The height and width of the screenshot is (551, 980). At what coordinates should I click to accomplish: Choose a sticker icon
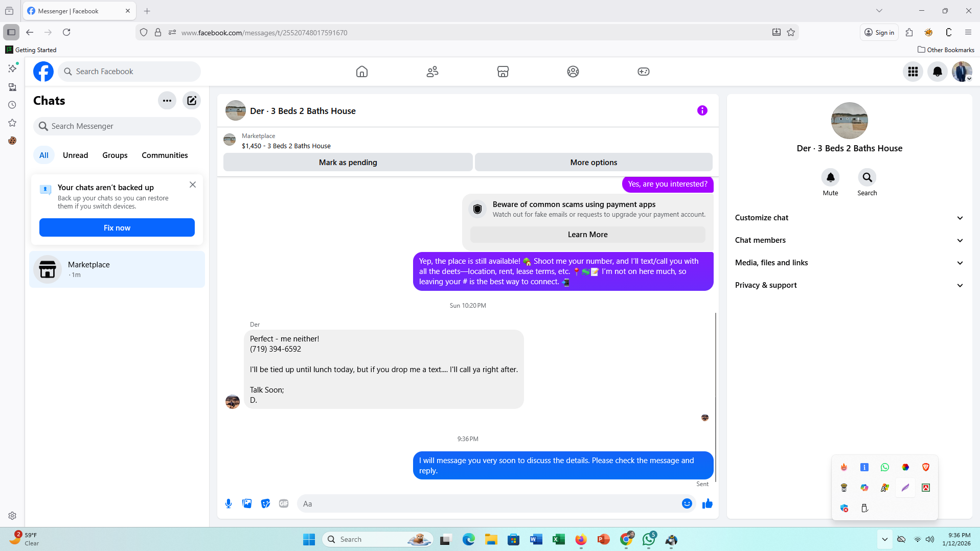point(265,503)
